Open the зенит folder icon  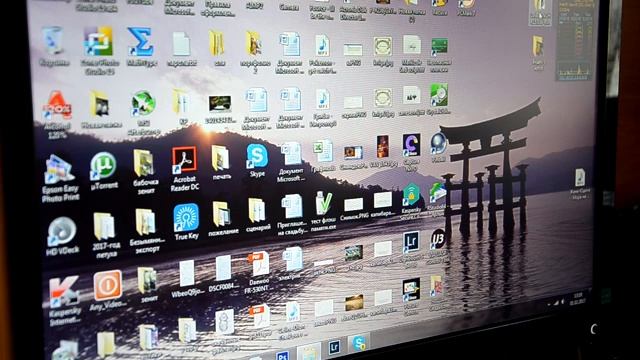coord(147,280)
